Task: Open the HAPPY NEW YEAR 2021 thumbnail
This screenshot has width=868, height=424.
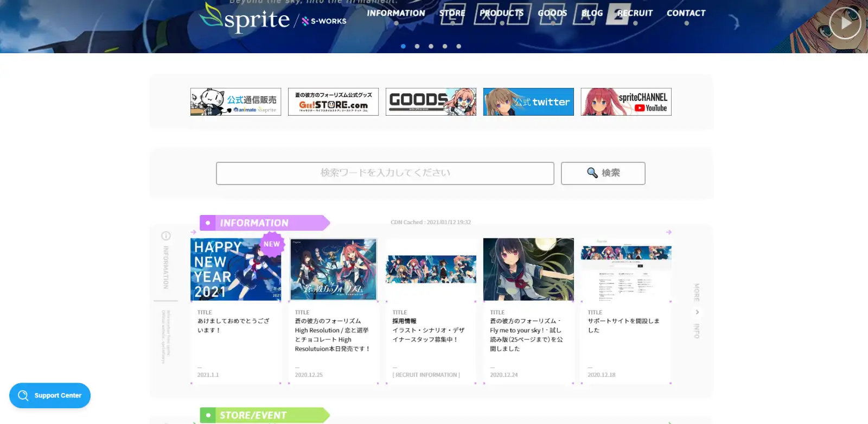Action: pyautogui.click(x=236, y=269)
